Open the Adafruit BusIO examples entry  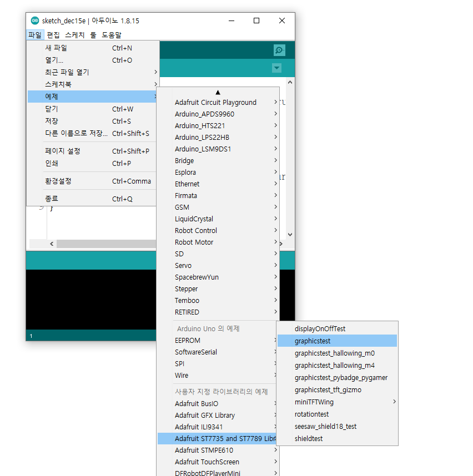pos(217,403)
